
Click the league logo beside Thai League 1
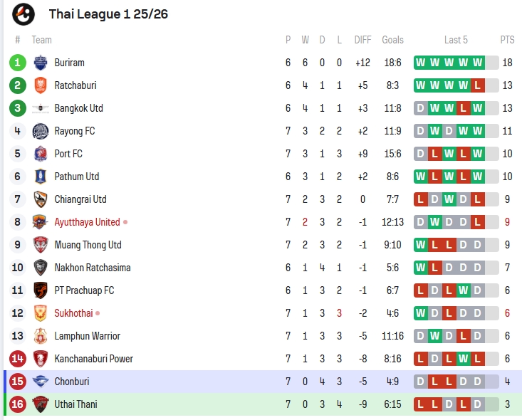24,14
